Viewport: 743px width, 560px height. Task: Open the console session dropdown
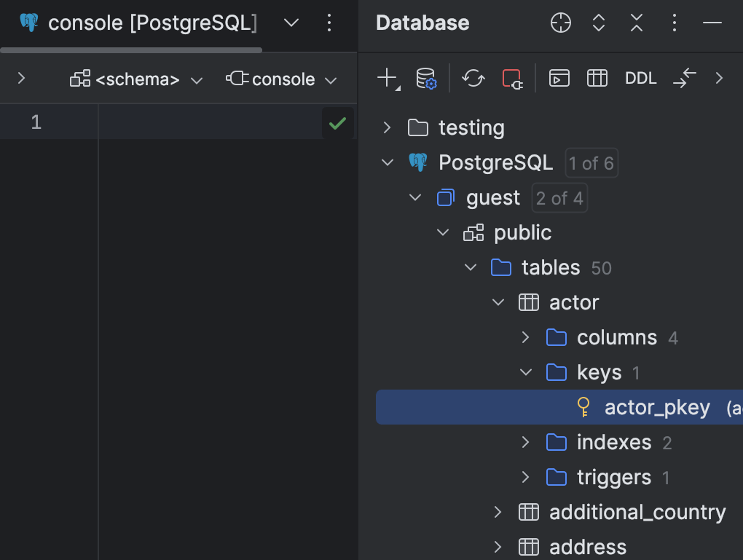click(x=282, y=79)
